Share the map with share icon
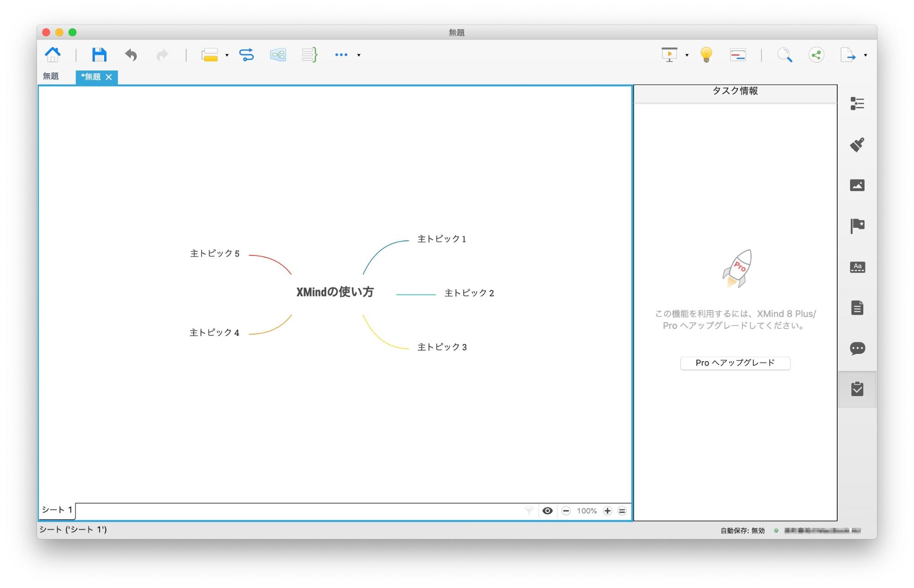The width and height of the screenshot is (914, 588). [x=816, y=55]
